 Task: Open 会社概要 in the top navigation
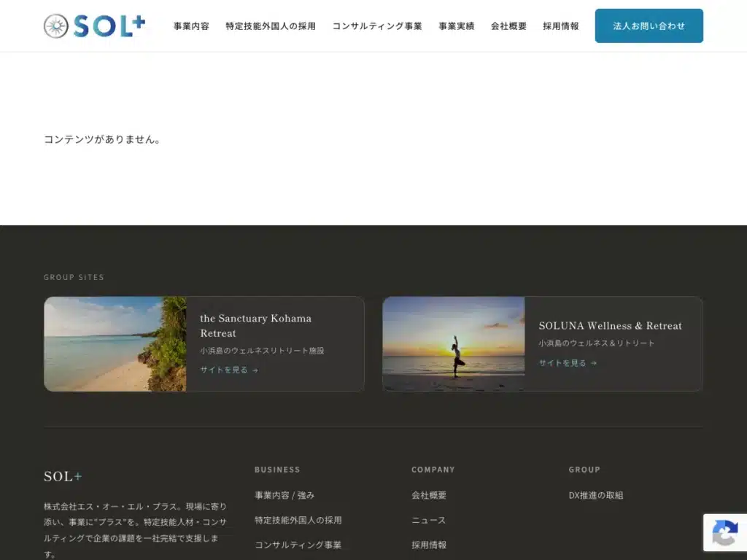[x=508, y=26]
